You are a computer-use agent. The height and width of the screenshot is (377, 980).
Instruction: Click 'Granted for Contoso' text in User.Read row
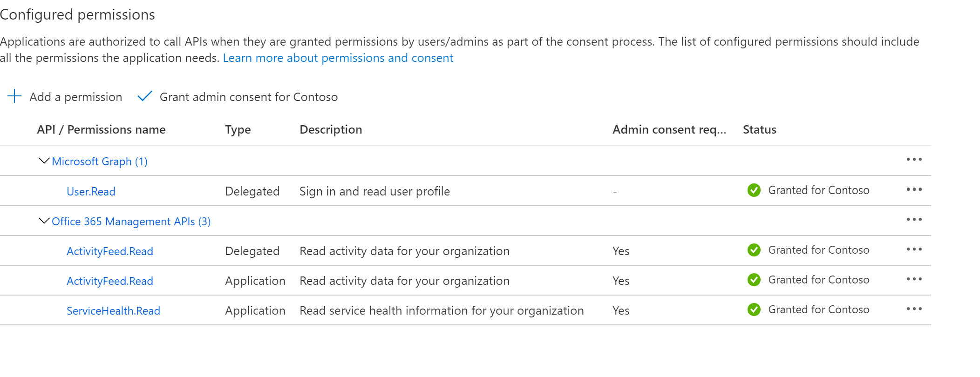click(x=818, y=190)
